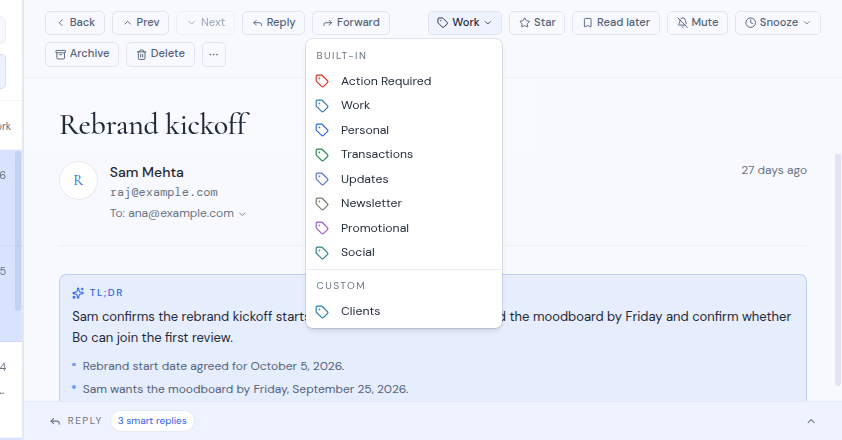842x440 pixels.
Task: Click the trash can icon
Action: [x=141, y=54]
